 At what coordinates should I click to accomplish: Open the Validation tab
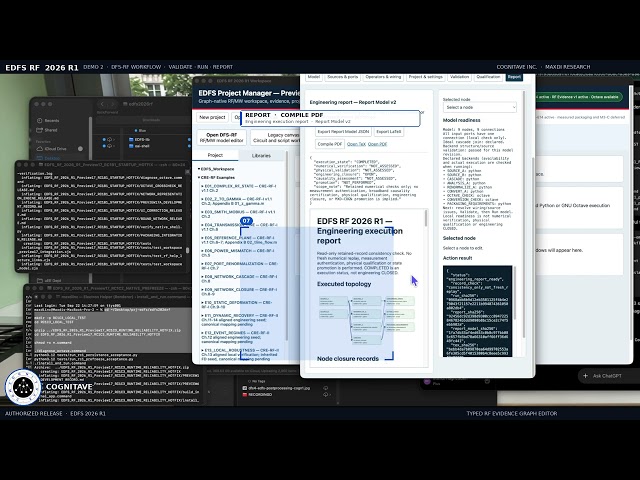(459, 77)
